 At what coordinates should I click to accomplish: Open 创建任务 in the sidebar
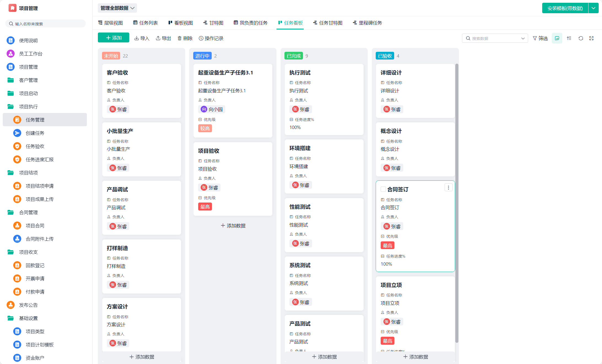coord(35,133)
